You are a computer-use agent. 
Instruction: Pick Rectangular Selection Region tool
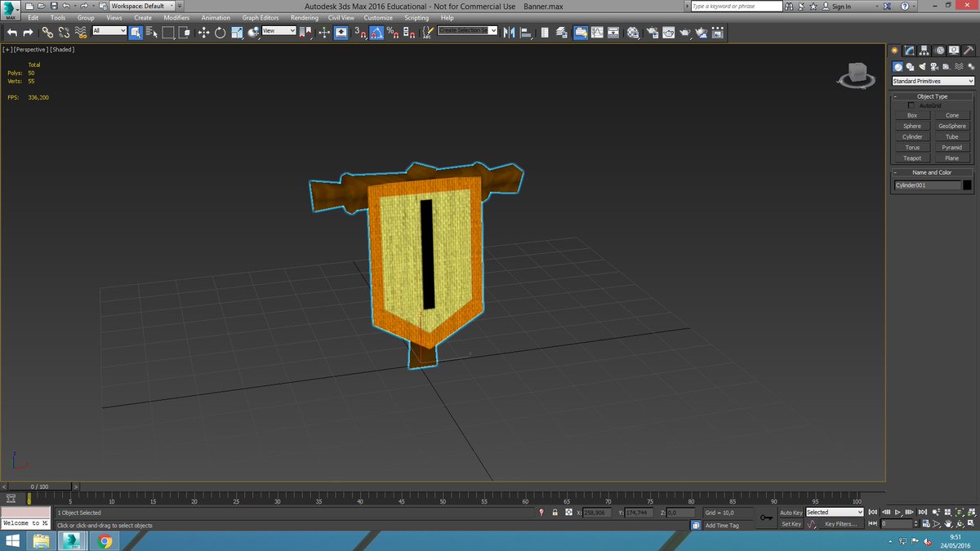(168, 33)
